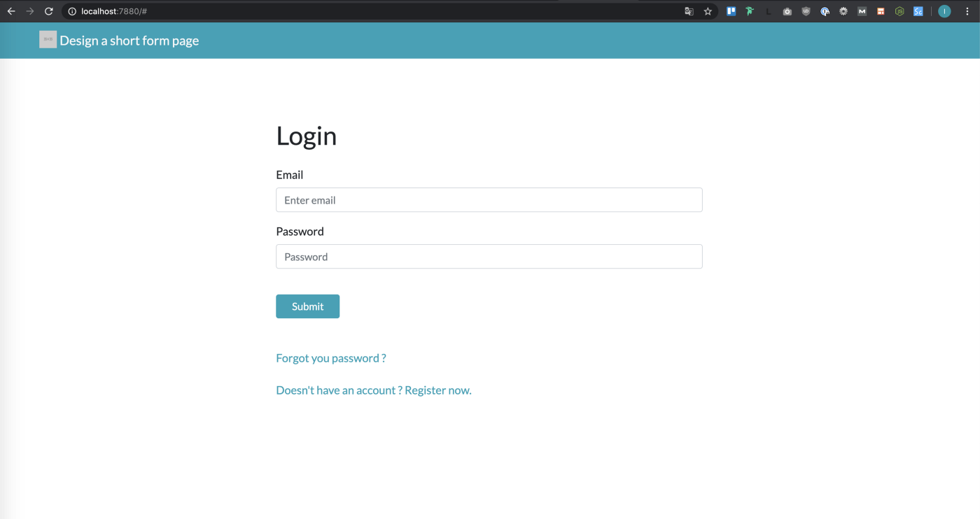
Task: Click the green hummingbird extension icon
Action: coord(750,11)
